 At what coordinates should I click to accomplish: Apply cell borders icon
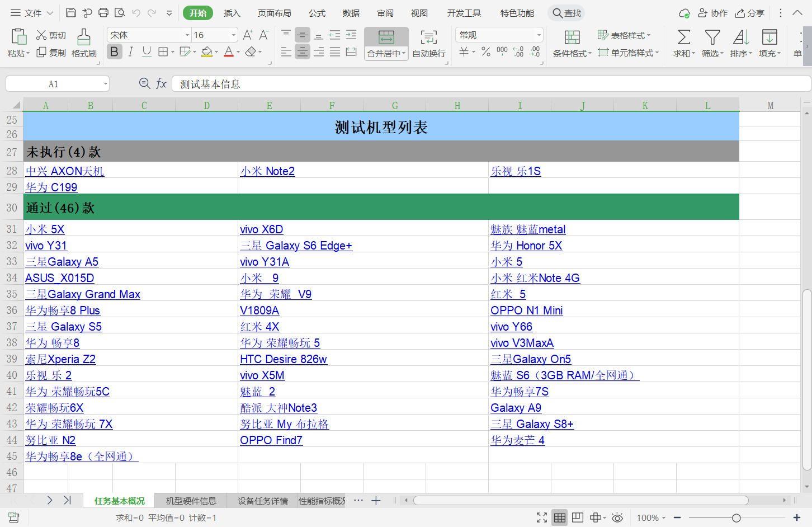pos(163,52)
